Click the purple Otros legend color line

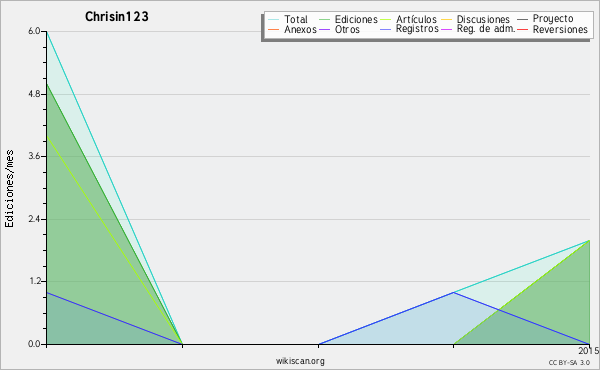click(x=324, y=29)
